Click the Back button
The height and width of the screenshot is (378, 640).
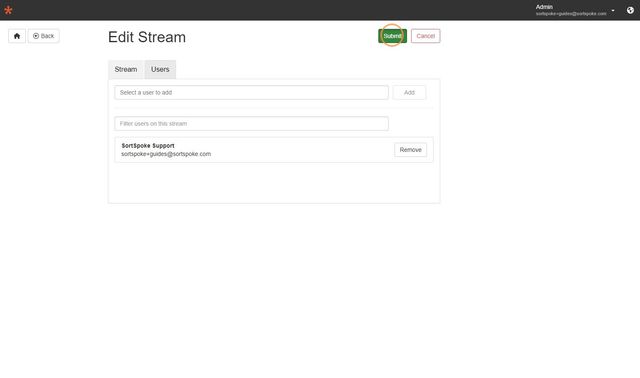pyautogui.click(x=44, y=36)
